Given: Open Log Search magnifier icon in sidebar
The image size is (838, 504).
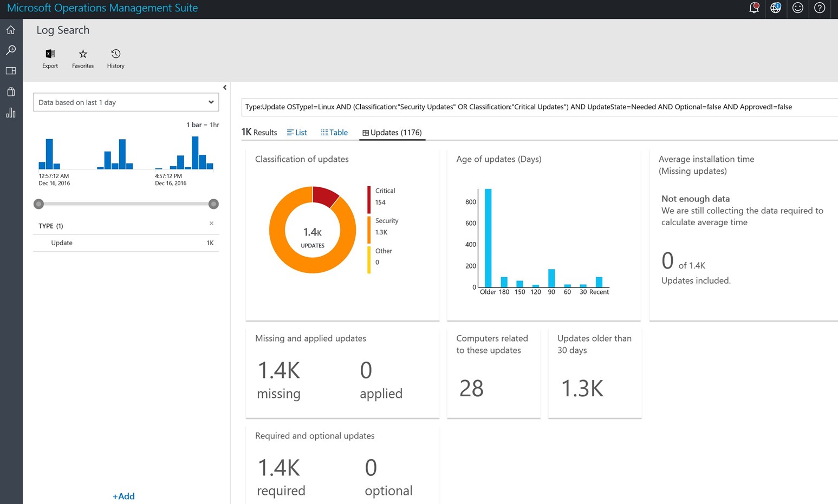Looking at the screenshot, I should [11, 50].
